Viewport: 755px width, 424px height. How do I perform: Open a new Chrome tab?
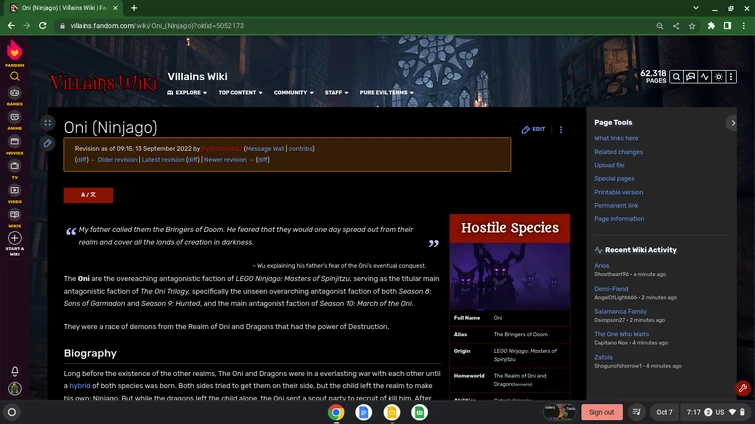click(x=134, y=8)
